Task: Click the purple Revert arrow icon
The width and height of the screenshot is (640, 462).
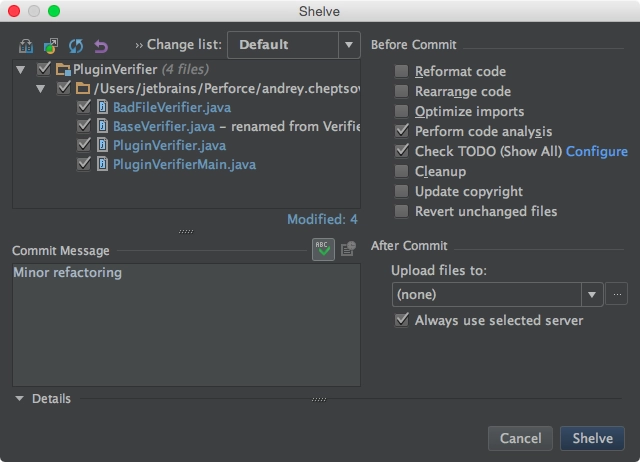Action: (101, 46)
